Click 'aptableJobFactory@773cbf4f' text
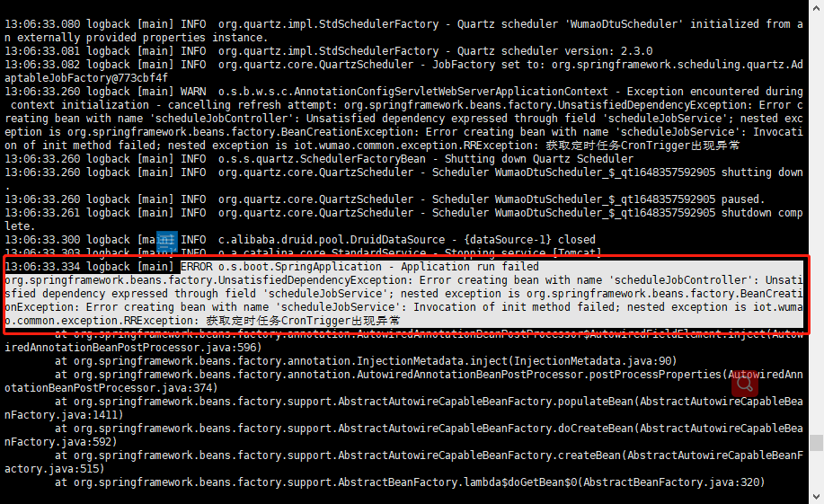Screen dimensions: 824x504 pyautogui.click(x=86, y=78)
